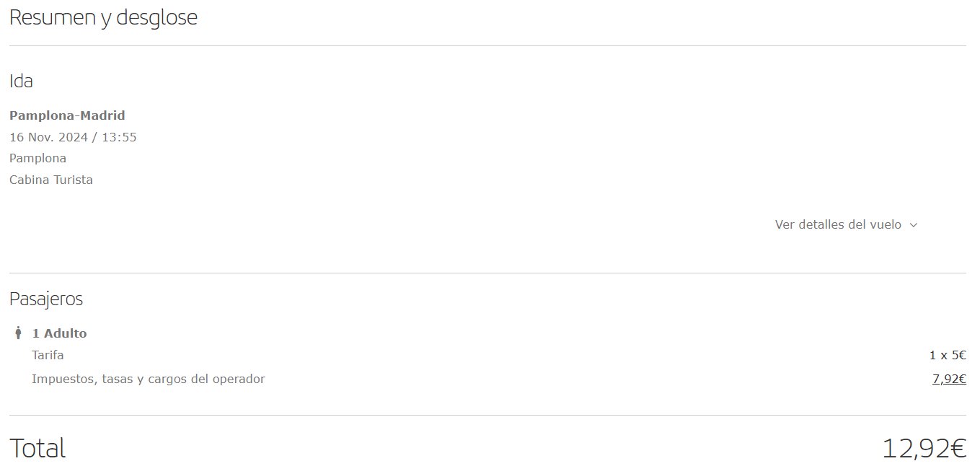Click the divider line below Resumen y desglose
This screenshot has width=980, height=474.
[487, 45]
